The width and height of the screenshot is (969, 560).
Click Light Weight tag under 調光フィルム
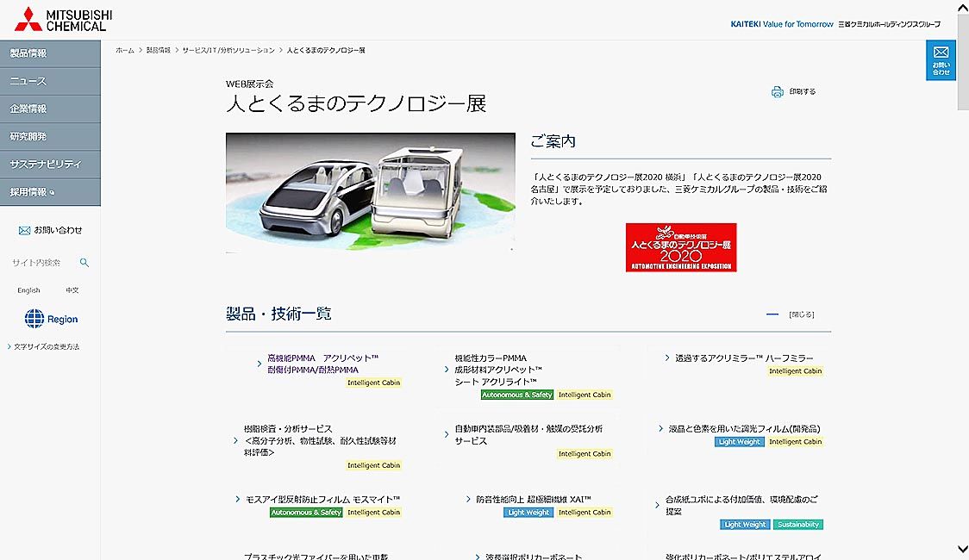[x=739, y=441]
